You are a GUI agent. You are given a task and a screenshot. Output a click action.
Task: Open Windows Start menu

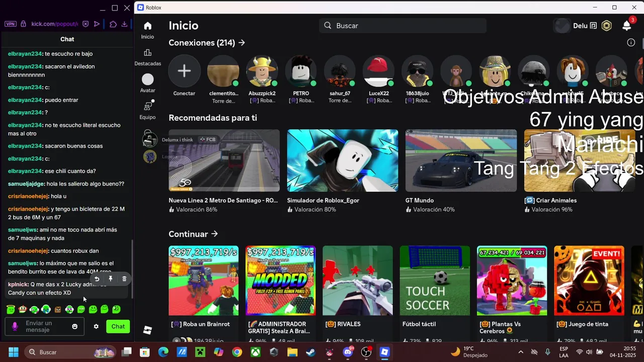(x=13, y=352)
